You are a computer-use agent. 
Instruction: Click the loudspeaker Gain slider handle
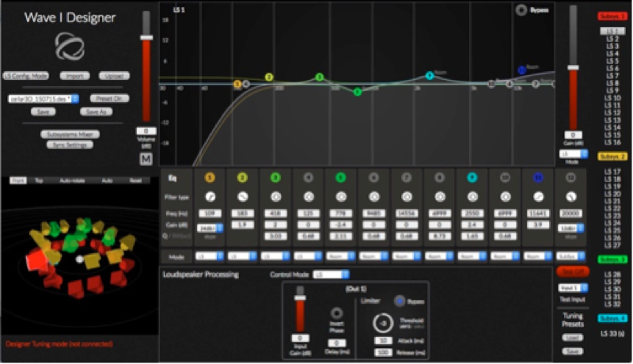tap(573, 67)
